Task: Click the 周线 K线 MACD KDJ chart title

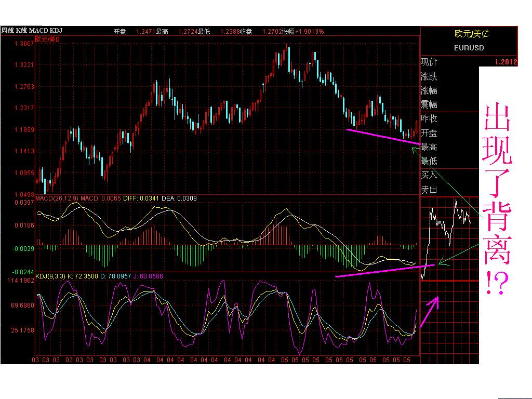Action: click(32, 31)
